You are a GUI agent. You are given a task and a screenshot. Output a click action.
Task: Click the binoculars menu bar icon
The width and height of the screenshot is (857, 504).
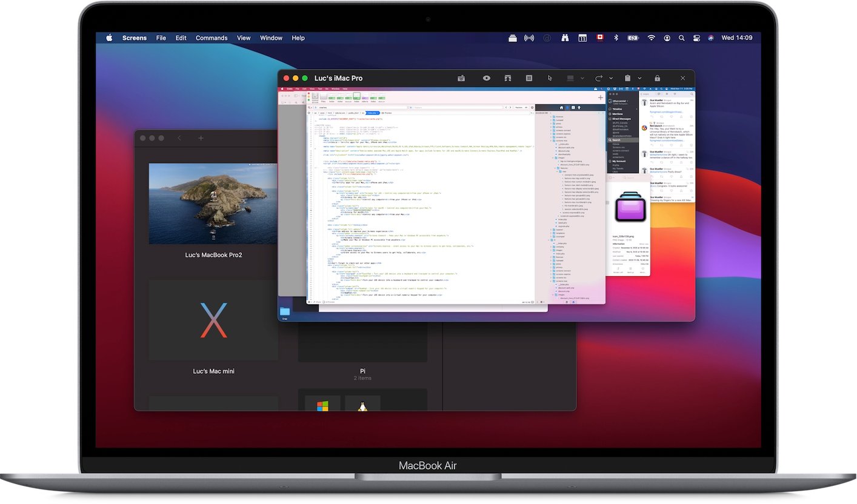(565, 38)
